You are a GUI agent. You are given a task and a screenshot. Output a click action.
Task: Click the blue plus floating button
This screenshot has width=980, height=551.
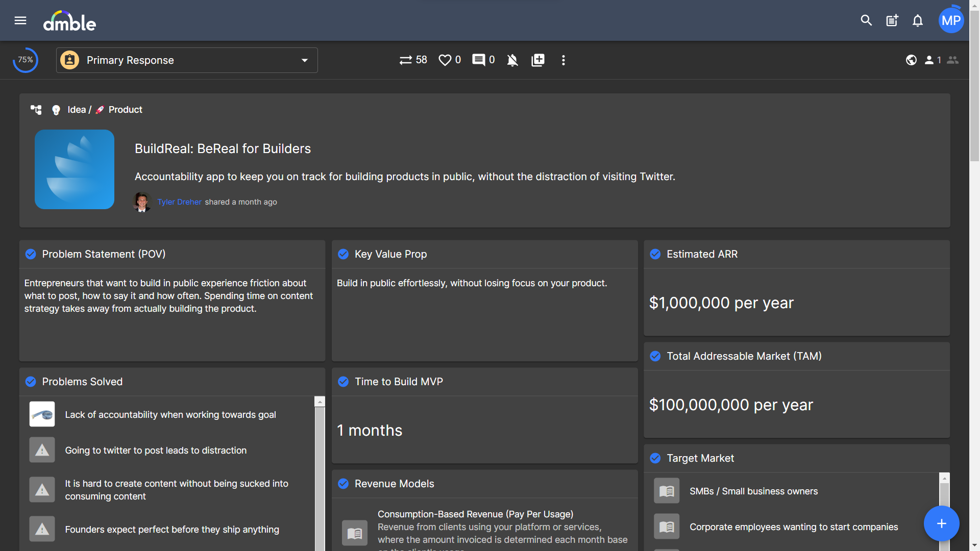pos(941,523)
